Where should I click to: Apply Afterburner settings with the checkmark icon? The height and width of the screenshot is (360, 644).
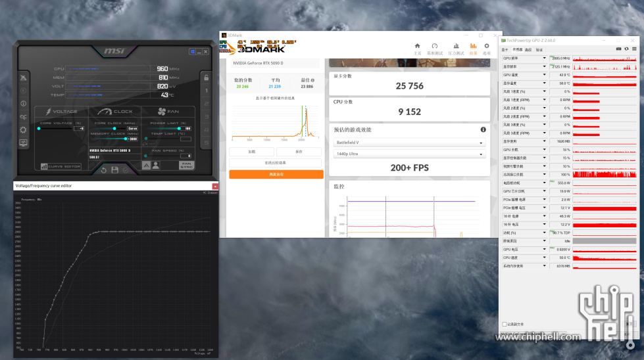click(x=126, y=170)
